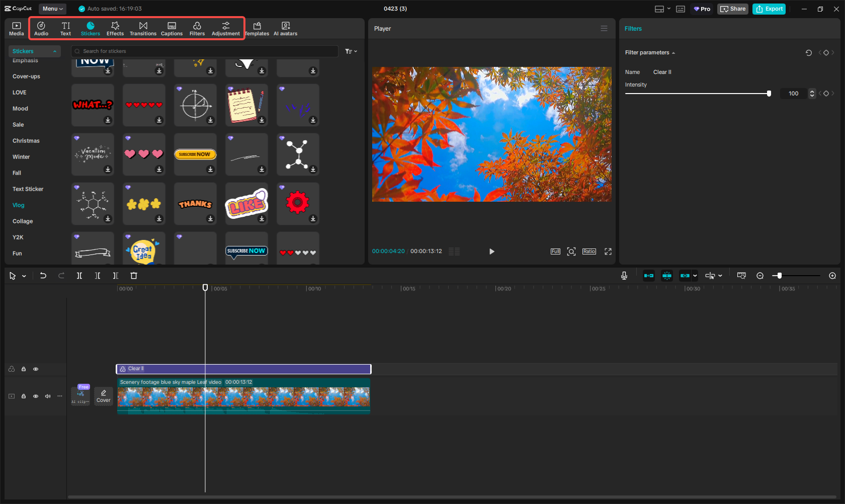
Task: Open the sticker filter options dropdown
Action: click(351, 51)
